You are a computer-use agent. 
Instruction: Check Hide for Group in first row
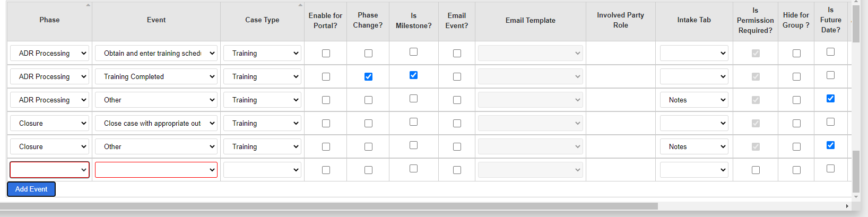[x=796, y=53]
